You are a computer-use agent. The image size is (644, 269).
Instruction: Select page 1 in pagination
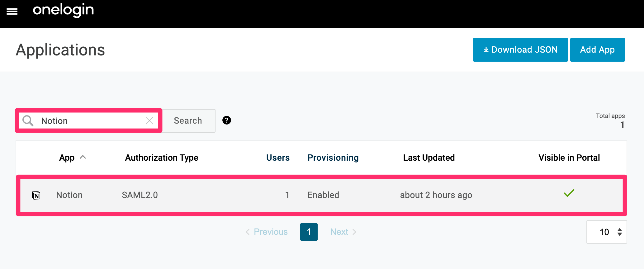coord(309,232)
